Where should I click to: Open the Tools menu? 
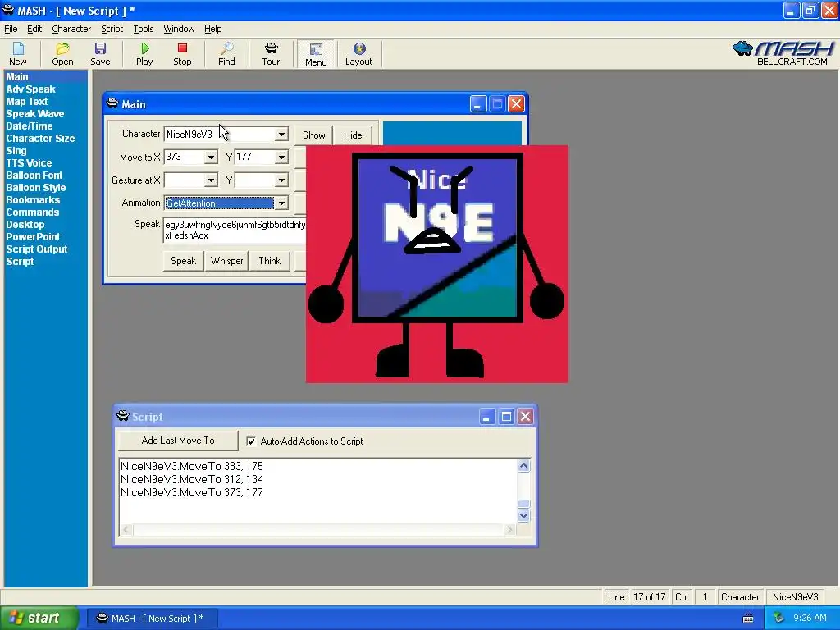pos(143,29)
